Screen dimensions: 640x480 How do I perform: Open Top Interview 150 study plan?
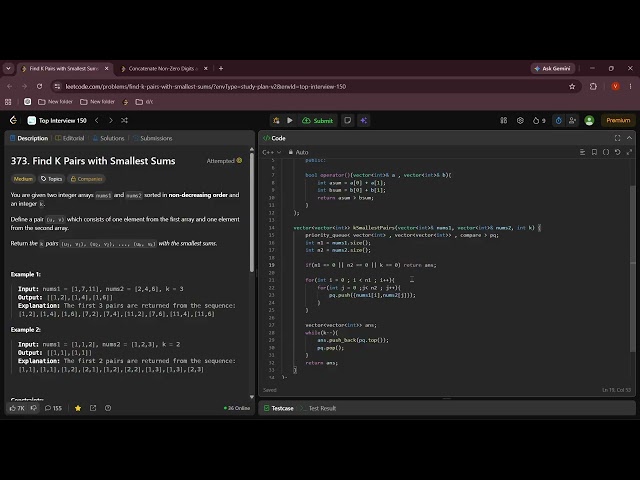(57, 120)
